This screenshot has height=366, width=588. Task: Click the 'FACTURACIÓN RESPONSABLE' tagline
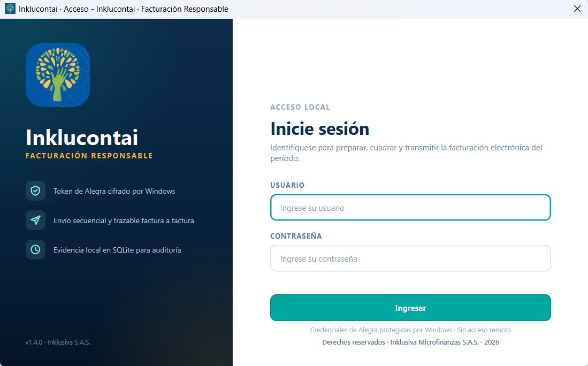pyautogui.click(x=89, y=156)
